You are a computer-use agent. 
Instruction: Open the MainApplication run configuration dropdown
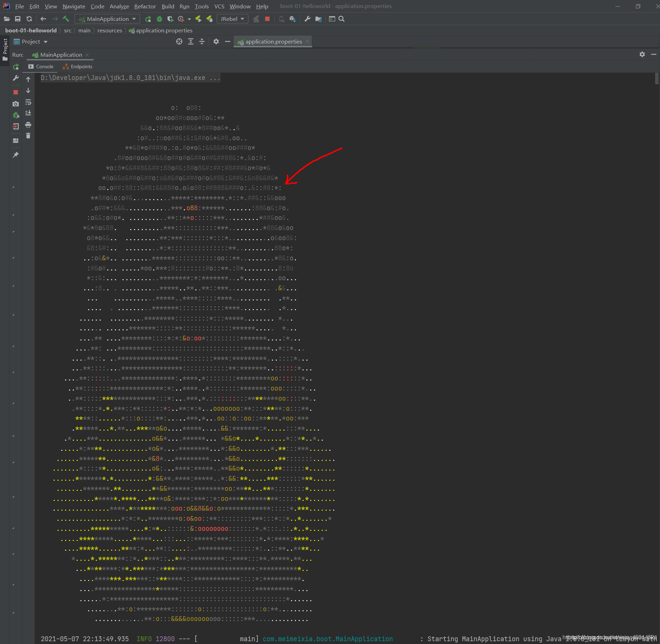pos(107,19)
